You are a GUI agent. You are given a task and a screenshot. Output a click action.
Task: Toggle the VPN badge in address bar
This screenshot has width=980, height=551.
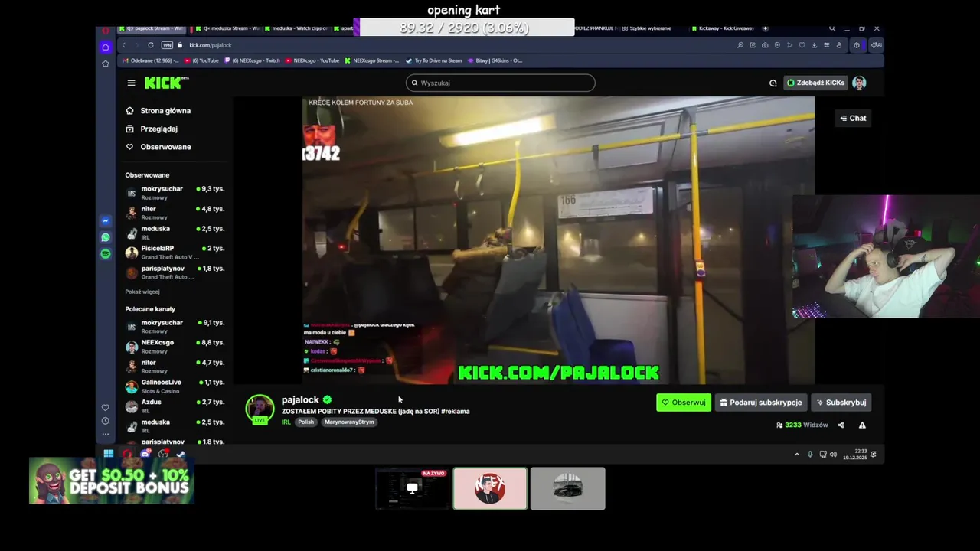click(x=167, y=45)
